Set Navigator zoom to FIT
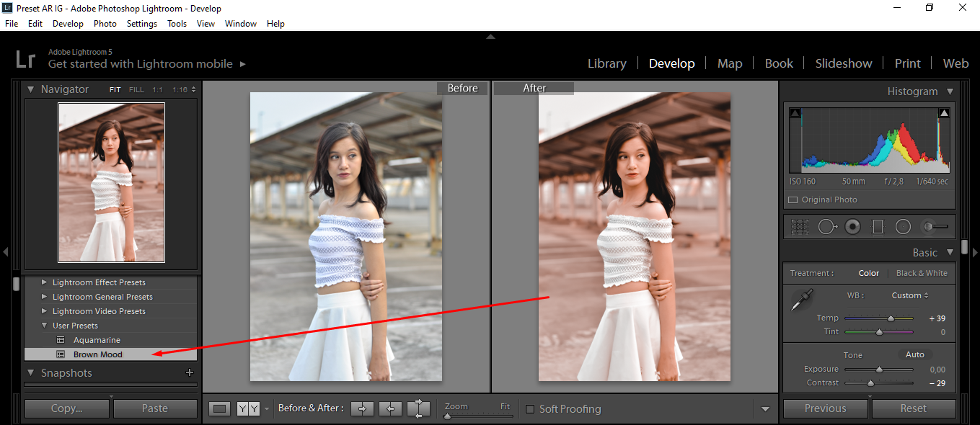980x425 pixels. click(115, 90)
